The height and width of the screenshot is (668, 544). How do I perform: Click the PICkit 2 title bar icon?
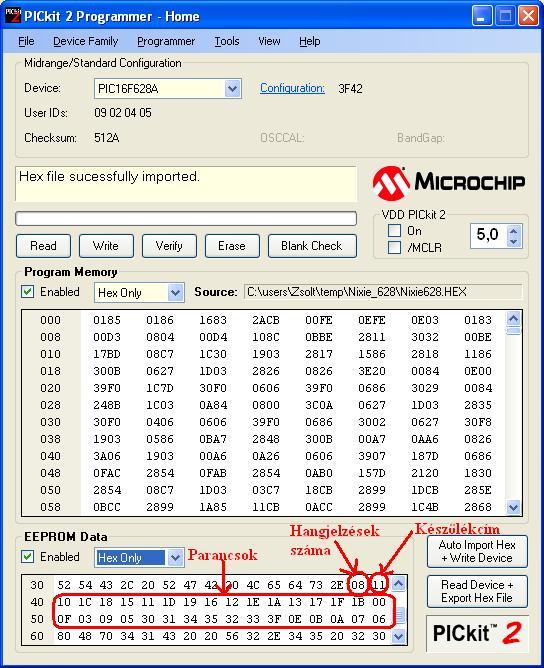tap(13, 15)
